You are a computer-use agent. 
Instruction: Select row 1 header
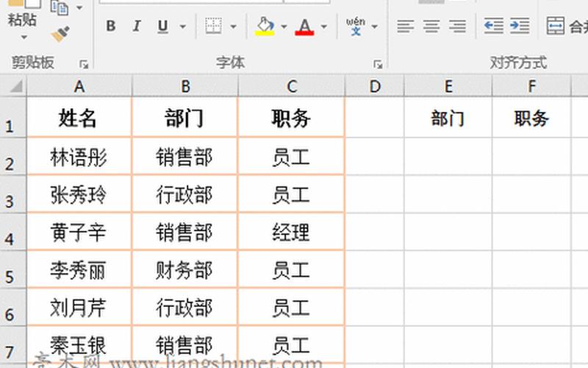click(13, 117)
